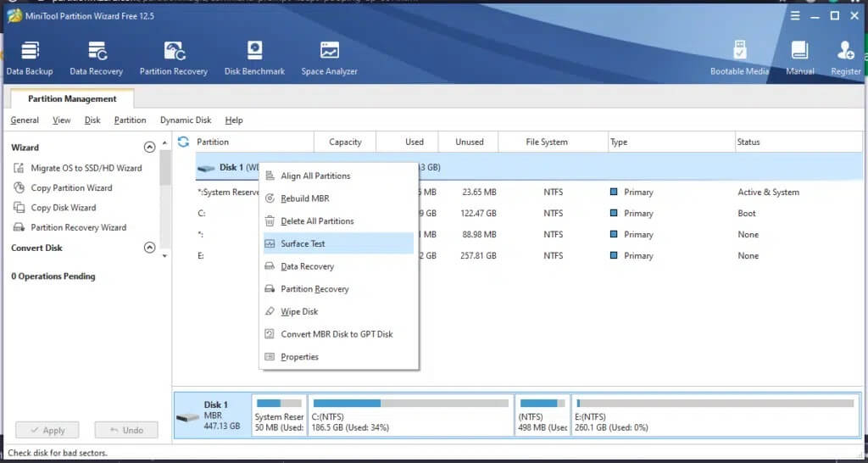Select the C:(NTFS) block in disk map

coord(411,416)
